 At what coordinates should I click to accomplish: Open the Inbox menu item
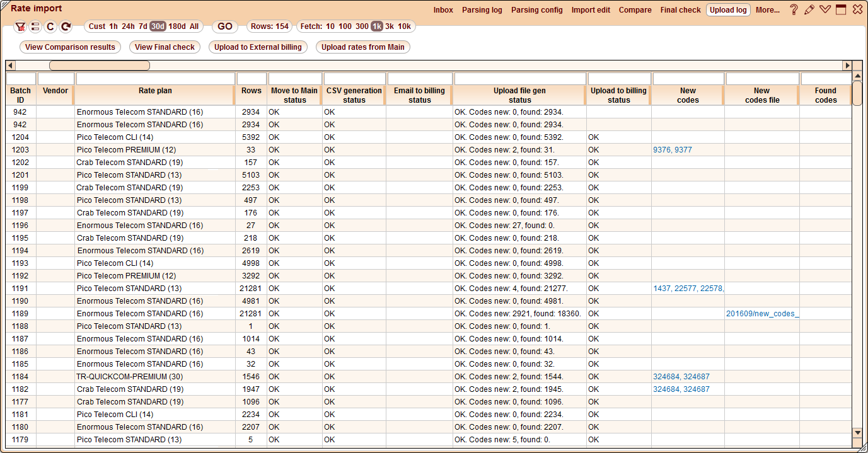tap(443, 10)
